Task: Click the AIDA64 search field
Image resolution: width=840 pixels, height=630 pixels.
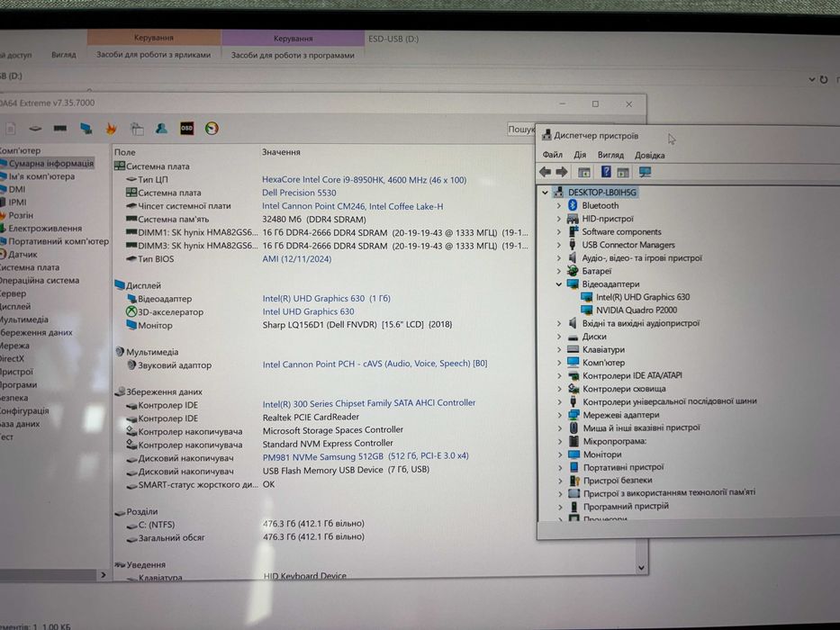Action: coord(522,129)
